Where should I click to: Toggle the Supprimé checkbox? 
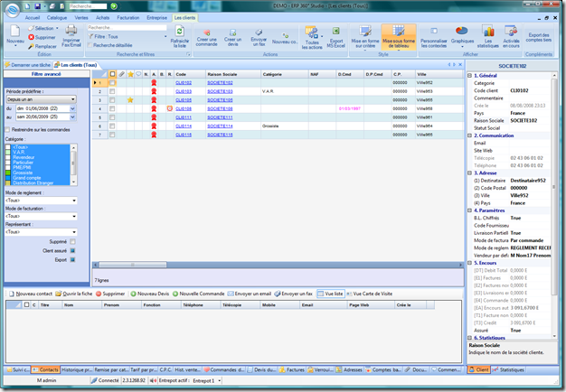(x=73, y=242)
